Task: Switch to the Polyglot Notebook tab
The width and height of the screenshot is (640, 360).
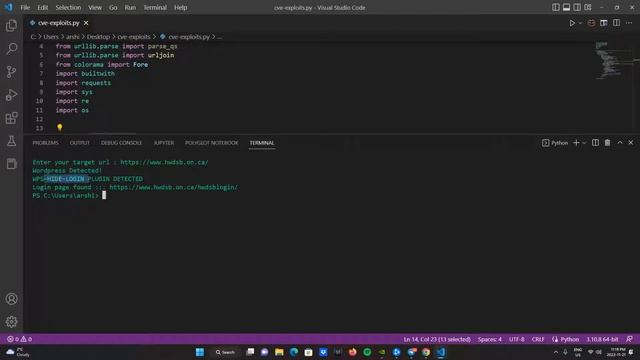Action: tap(211, 143)
